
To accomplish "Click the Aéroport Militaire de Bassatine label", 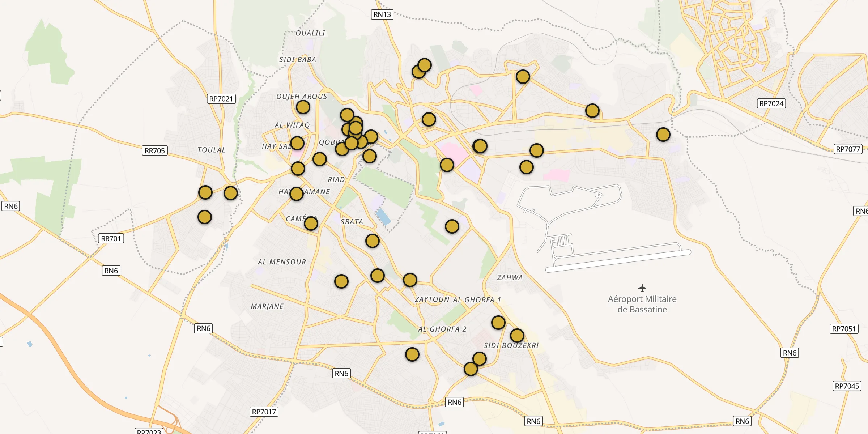I will 642,304.
